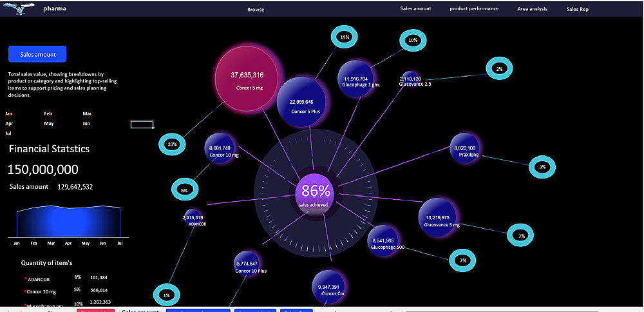The width and height of the screenshot is (644, 312).
Task: Click the 5% cyan ring
Action: tap(184, 190)
